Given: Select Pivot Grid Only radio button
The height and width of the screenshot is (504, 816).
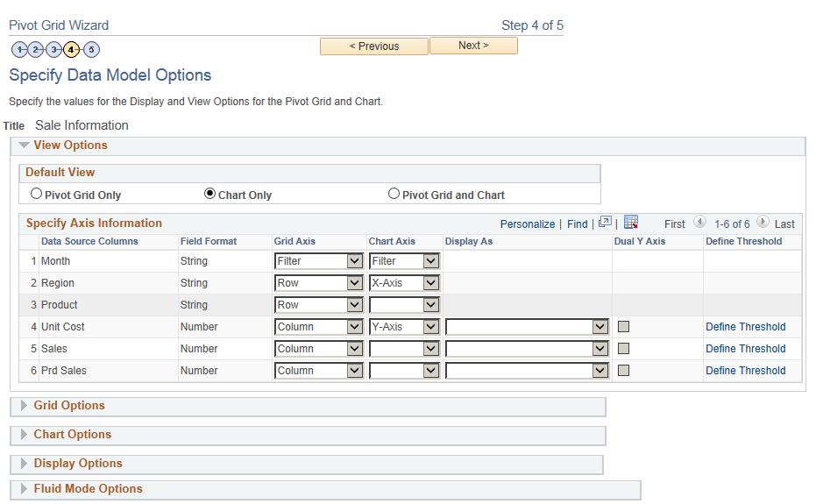Looking at the screenshot, I should [x=36, y=194].
